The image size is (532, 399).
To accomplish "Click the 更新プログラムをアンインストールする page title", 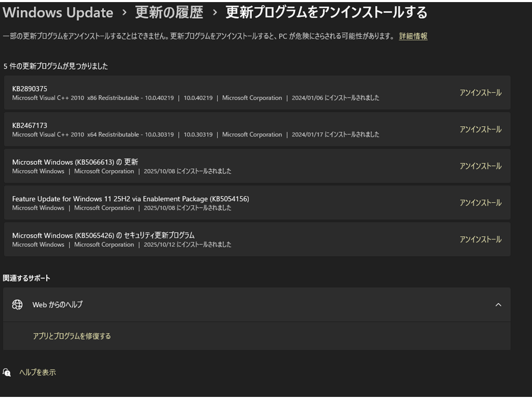I will pos(326,12).
